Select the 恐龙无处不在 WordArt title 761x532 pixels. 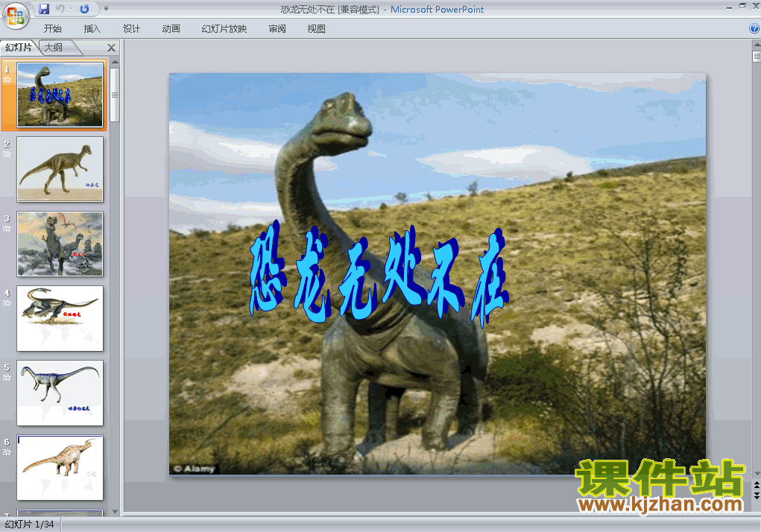(x=379, y=276)
